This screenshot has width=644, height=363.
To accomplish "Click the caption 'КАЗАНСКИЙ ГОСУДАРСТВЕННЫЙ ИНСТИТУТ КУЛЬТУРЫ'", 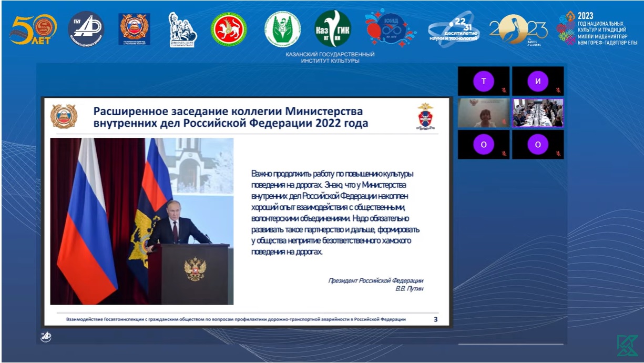I will tap(330, 58).
